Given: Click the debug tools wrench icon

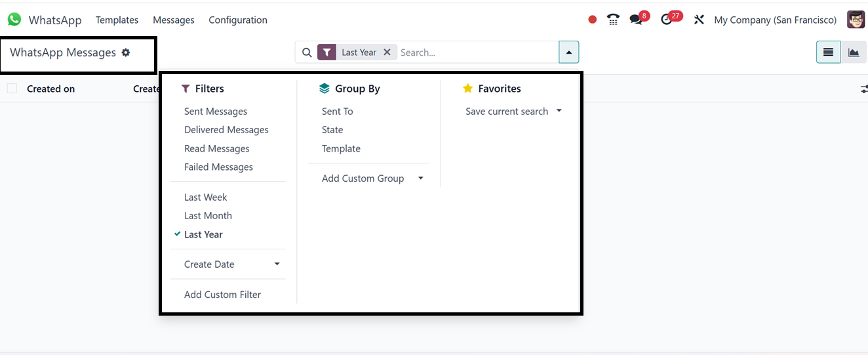Looking at the screenshot, I should pos(699,20).
